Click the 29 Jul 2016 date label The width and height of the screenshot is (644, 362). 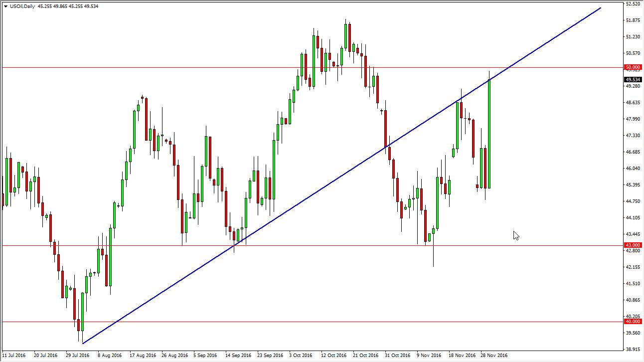pyautogui.click(x=77, y=356)
